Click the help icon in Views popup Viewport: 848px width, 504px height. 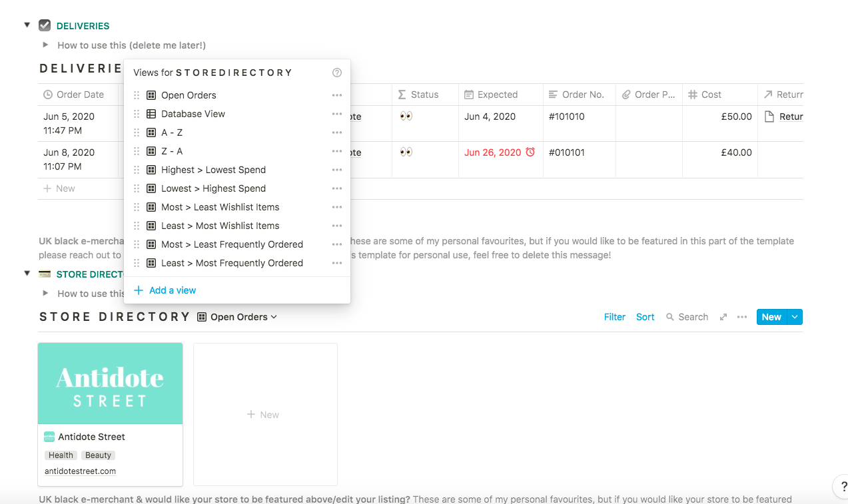pyautogui.click(x=337, y=73)
